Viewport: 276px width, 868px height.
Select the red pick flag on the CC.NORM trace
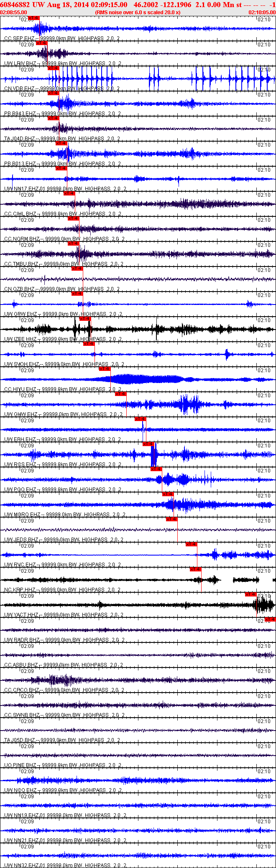73,218
